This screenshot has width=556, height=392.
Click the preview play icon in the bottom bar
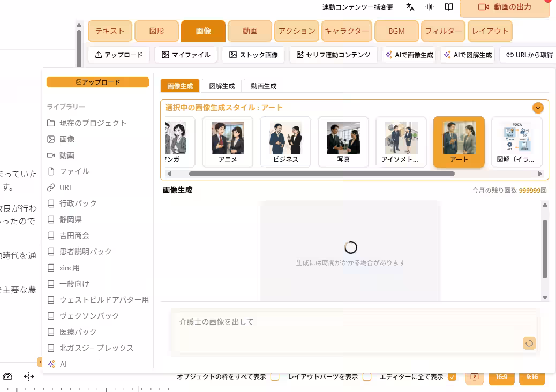click(x=474, y=377)
